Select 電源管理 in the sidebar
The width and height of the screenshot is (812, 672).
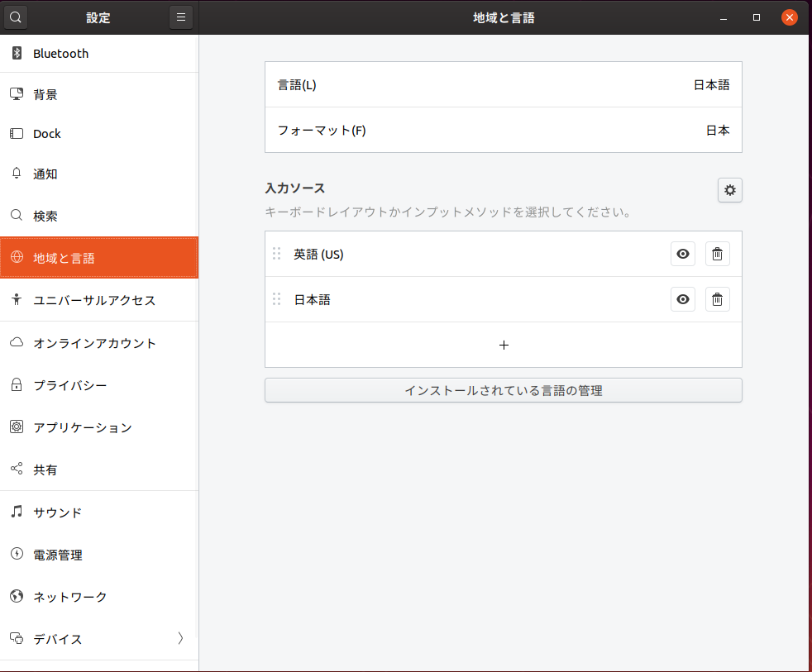pos(99,555)
